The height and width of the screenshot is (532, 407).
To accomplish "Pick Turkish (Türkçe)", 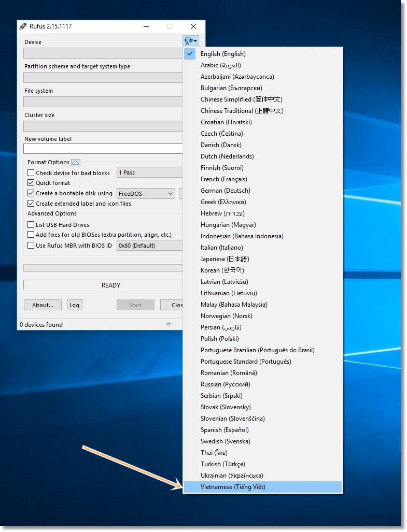I will [263, 464].
